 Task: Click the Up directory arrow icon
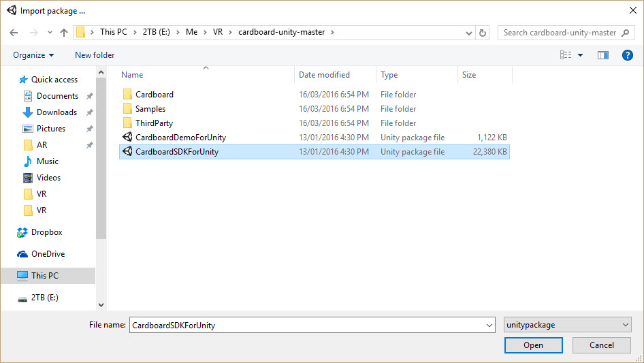coord(64,33)
